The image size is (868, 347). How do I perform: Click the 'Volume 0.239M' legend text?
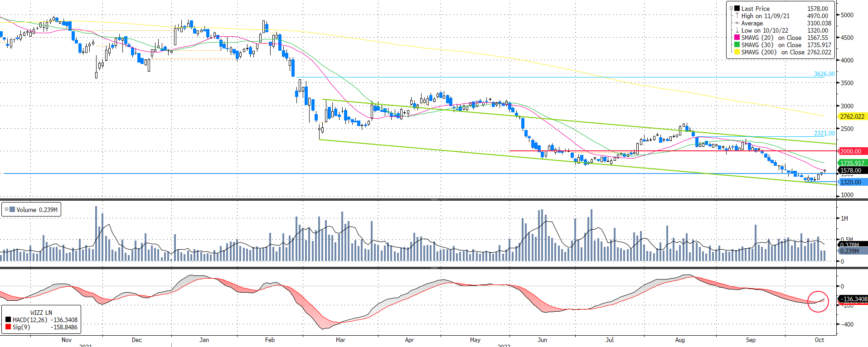[x=37, y=210]
